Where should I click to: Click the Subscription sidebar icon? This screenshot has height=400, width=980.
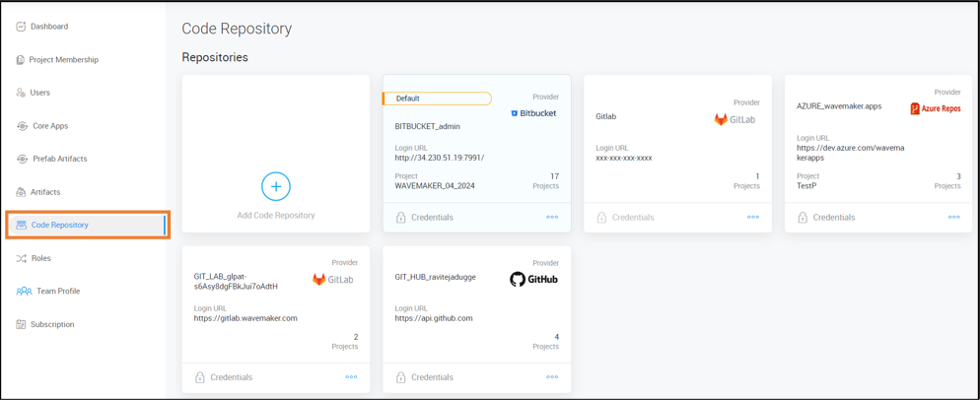21,324
